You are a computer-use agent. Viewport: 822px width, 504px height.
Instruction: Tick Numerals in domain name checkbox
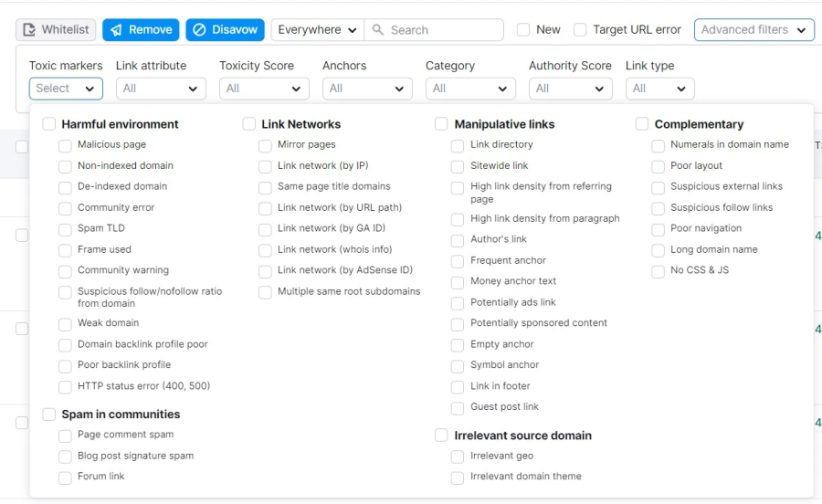tap(658, 146)
